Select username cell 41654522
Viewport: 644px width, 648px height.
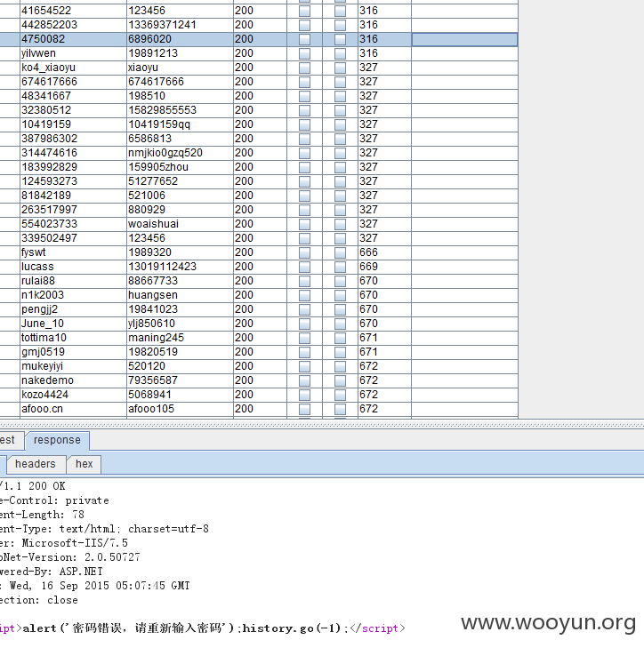tap(73, 11)
